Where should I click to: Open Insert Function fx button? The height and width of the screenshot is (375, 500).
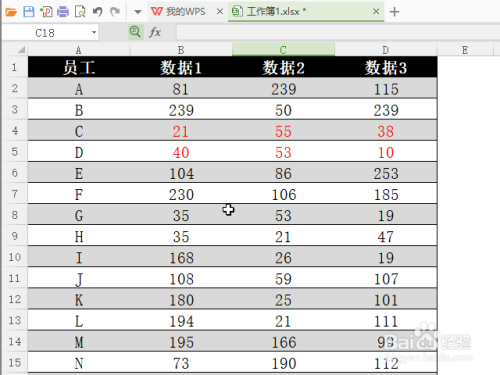[x=155, y=32]
